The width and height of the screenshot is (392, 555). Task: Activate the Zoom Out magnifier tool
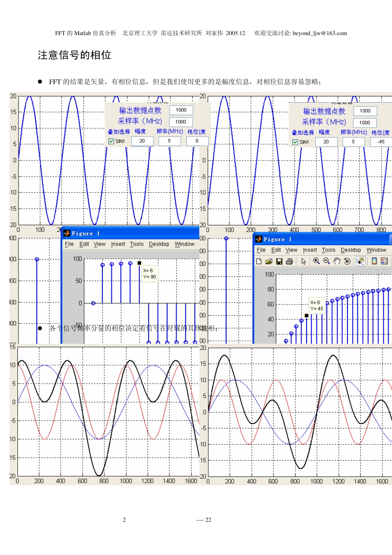pyautogui.click(x=326, y=261)
